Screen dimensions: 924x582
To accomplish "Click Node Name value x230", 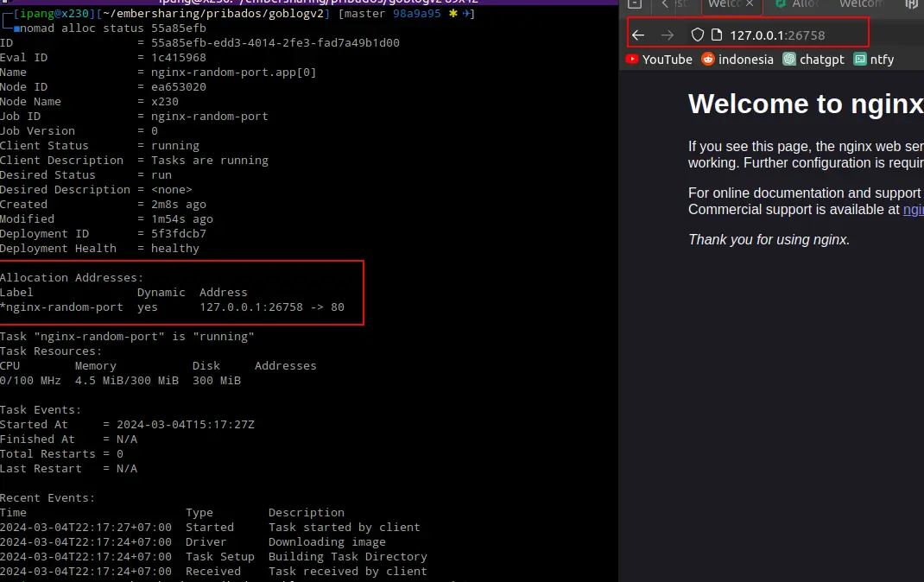I will point(164,102).
